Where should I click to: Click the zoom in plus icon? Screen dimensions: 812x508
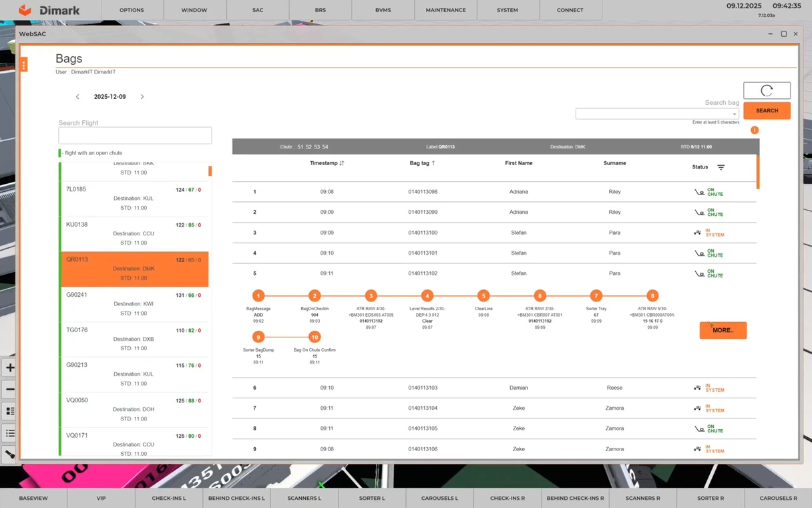(10, 368)
